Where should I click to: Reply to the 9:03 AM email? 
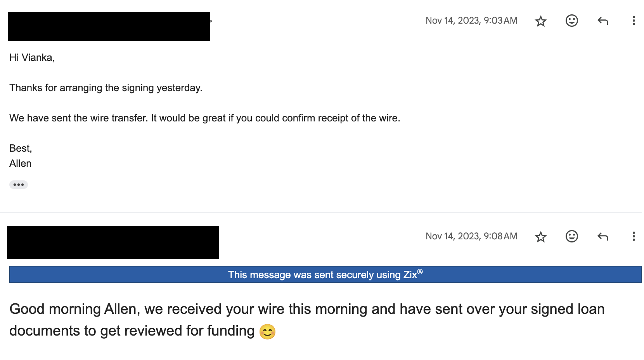[603, 21]
